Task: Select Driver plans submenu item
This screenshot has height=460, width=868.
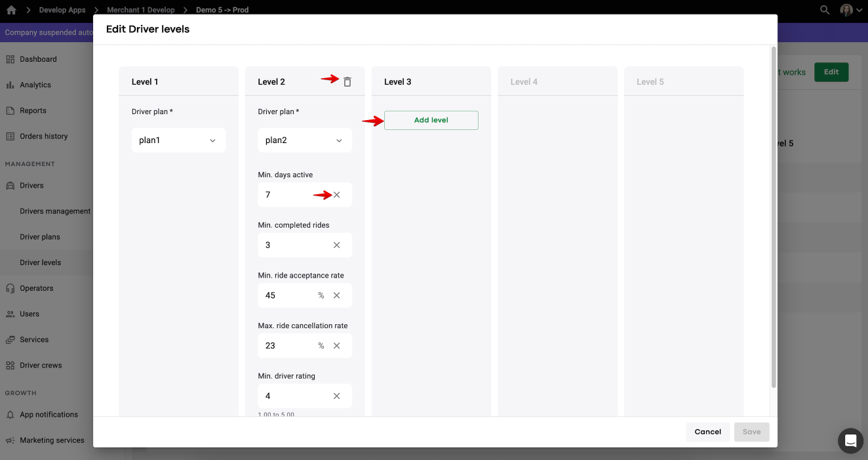Action: click(41, 237)
